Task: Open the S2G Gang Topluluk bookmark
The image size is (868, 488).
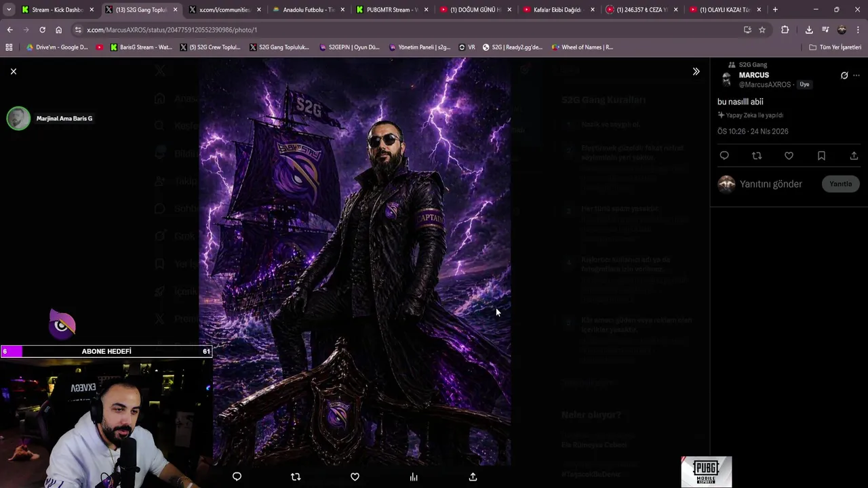Action: (279, 47)
